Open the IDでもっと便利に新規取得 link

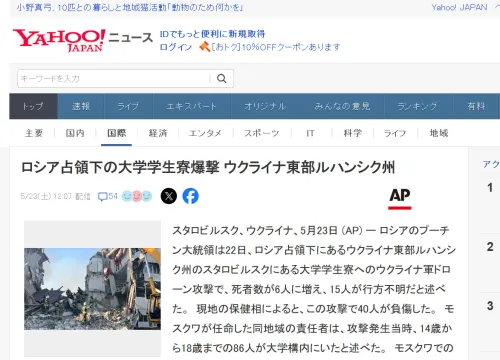[212, 34]
